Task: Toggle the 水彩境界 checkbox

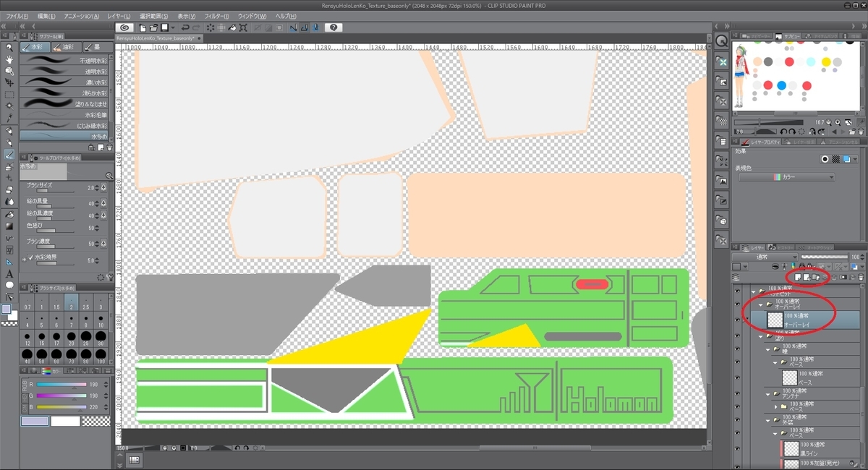Action: (31, 257)
